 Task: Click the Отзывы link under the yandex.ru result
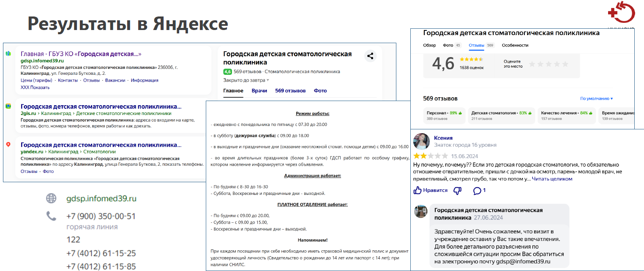tap(29, 171)
